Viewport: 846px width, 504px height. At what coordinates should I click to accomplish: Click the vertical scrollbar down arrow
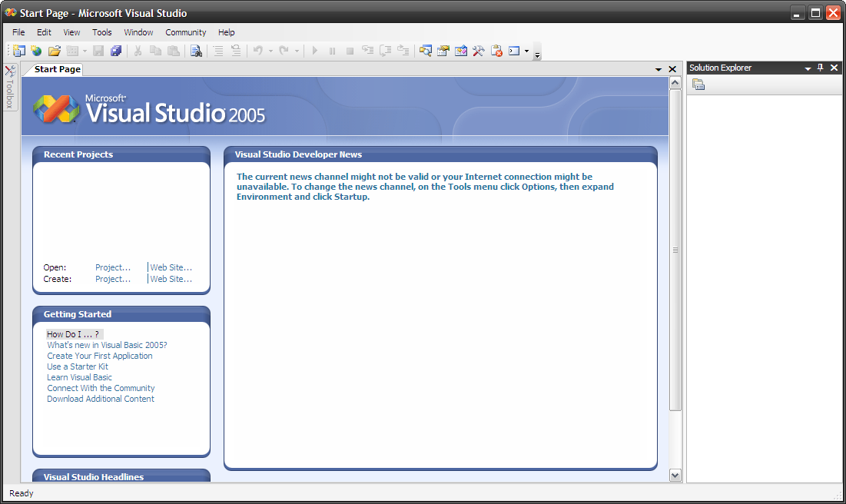point(675,476)
